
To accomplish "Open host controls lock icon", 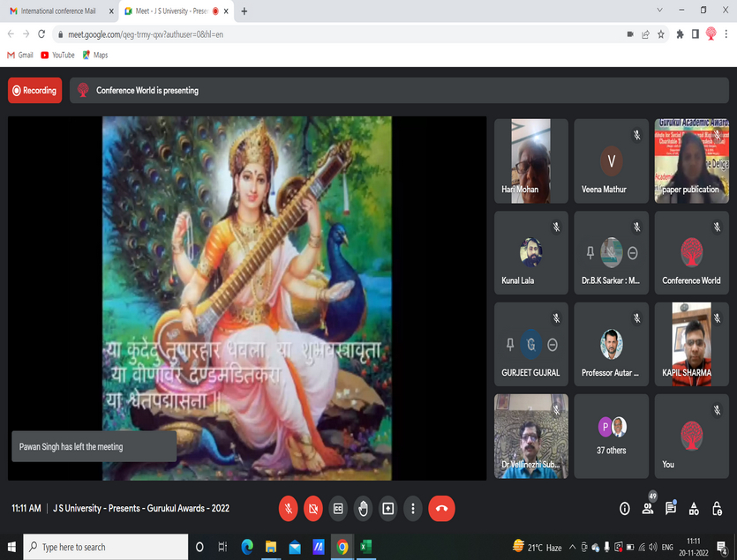I will point(717,508).
